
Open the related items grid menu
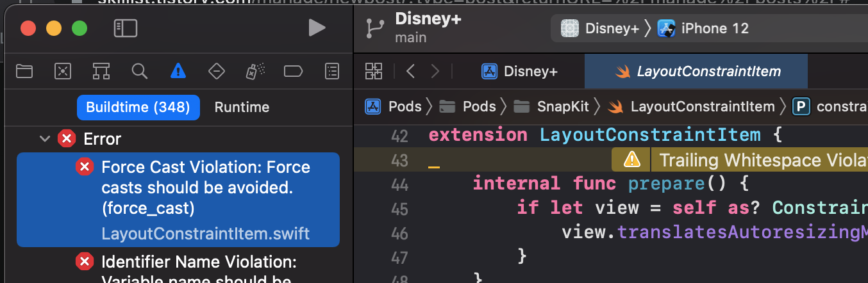(x=373, y=71)
